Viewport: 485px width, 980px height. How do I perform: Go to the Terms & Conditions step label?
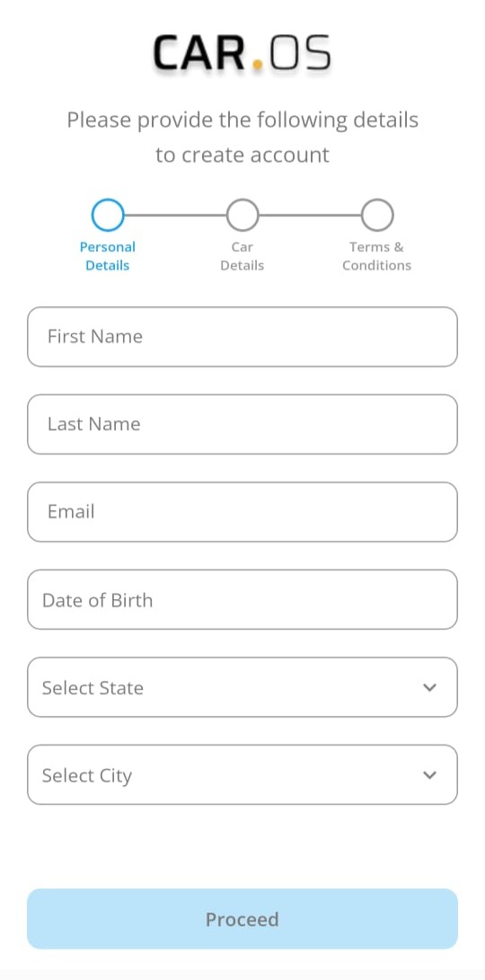coord(377,256)
